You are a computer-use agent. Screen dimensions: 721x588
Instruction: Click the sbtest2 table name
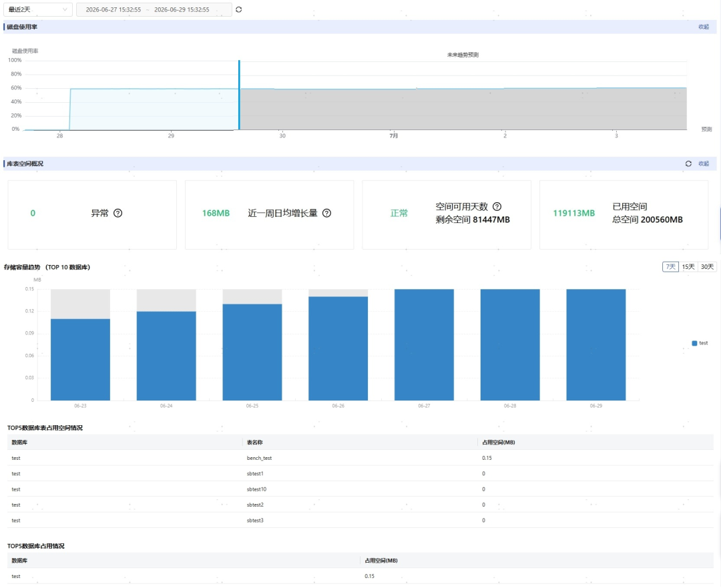pos(255,505)
